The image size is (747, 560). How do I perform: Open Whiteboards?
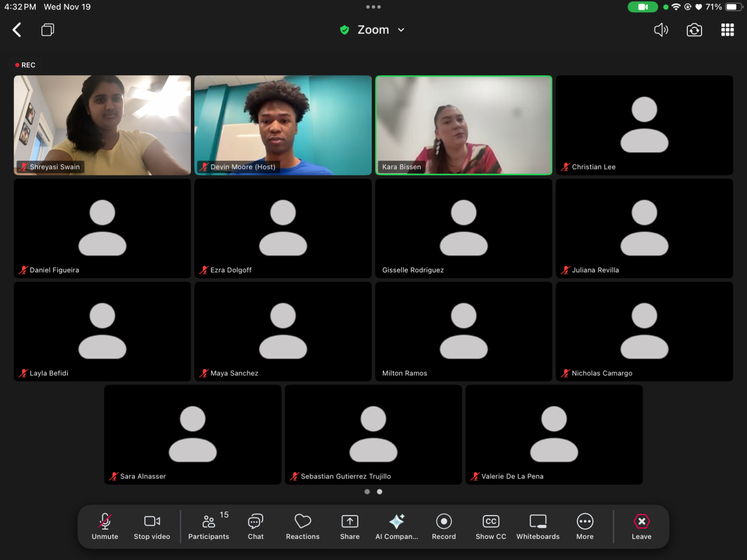[537, 526]
